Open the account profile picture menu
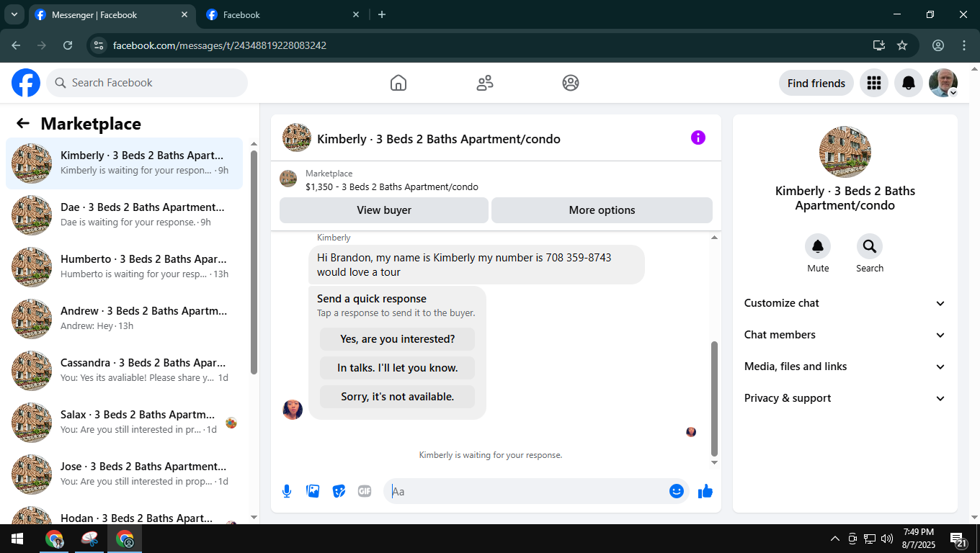 tap(943, 83)
